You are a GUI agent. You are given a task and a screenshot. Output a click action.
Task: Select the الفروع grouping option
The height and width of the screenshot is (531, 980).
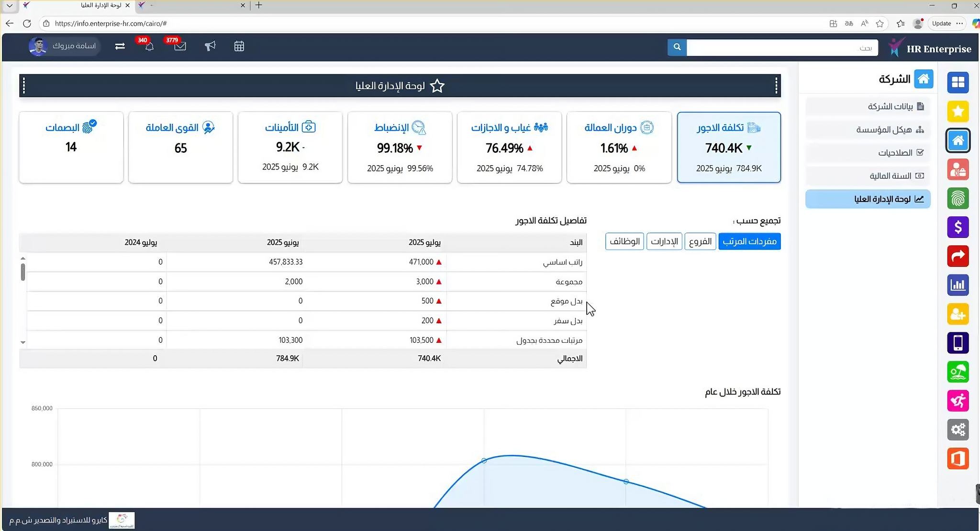pyautogui.click(x=700, y=241)
